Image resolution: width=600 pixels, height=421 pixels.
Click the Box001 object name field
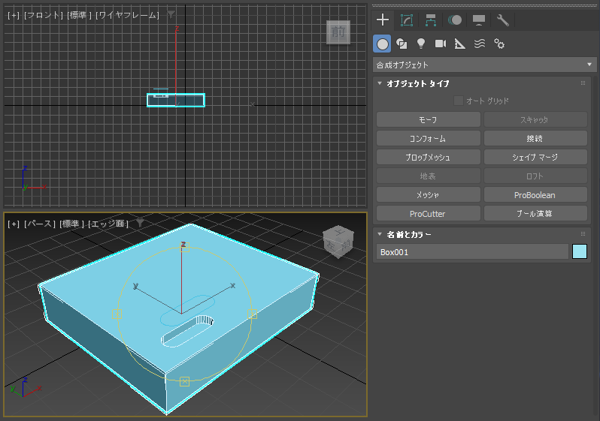(x=472, y=252)
